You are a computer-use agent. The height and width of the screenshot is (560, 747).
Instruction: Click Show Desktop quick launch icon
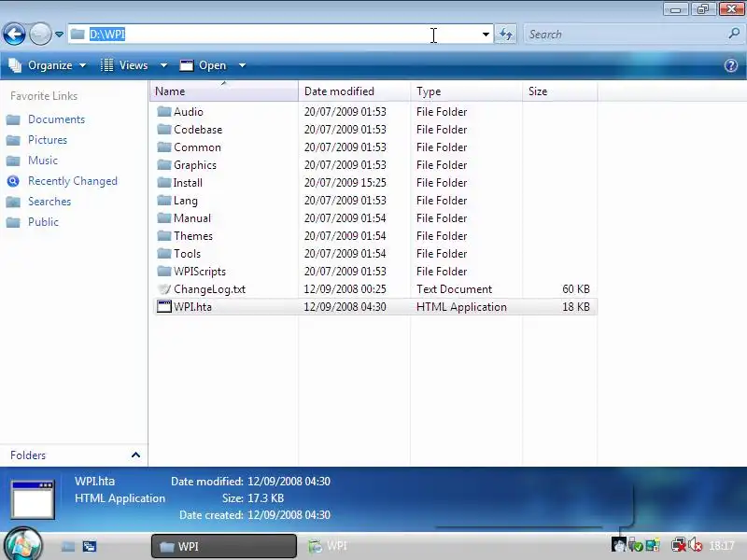67,546
